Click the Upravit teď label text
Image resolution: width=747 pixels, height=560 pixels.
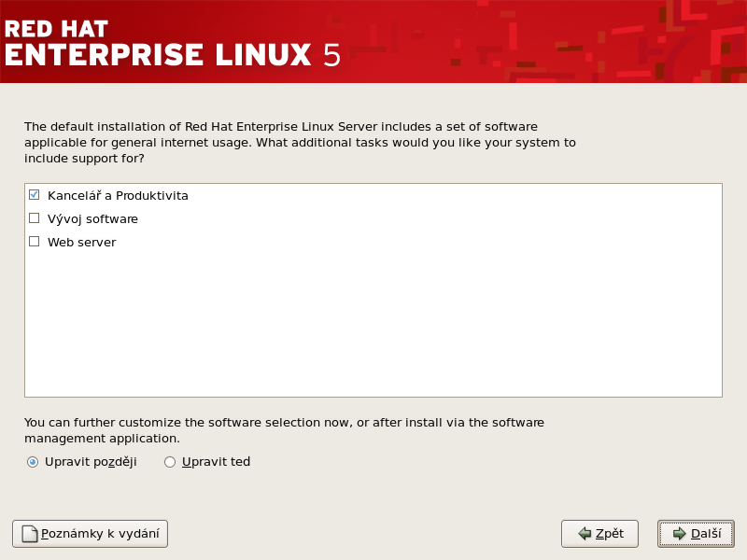tap(216, 462)
